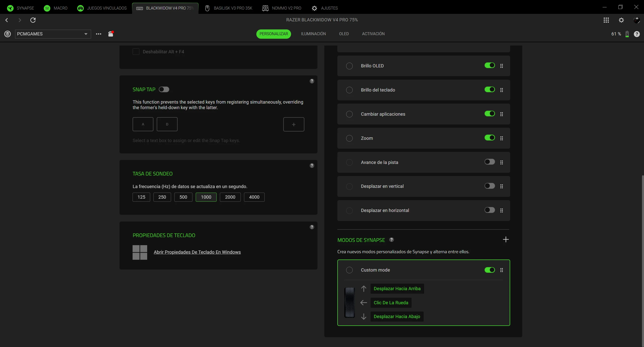Expand the PCMGAMES profile dropdown
The image size is (644, 347).
pyautogui.click(x=53, y=34)
